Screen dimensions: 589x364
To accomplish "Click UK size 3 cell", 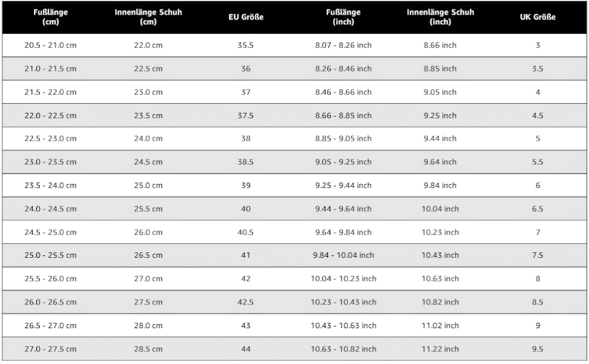I will pos(537,45).
